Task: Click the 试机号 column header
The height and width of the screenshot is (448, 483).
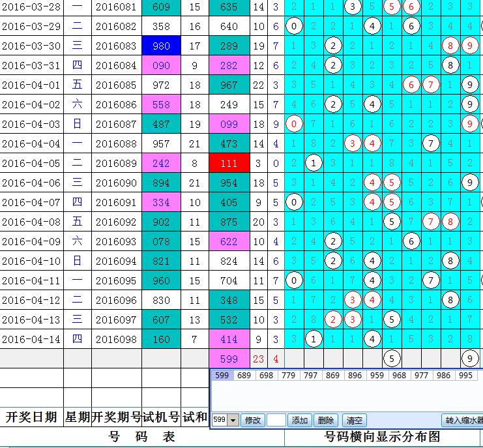Action: click(161, 417)
